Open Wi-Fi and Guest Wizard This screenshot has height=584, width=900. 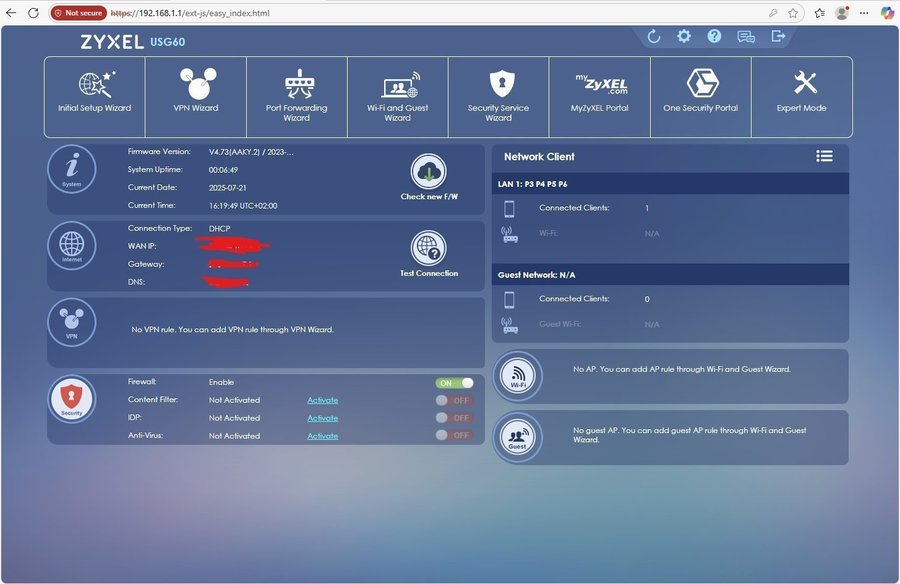(x=398, y=96)
